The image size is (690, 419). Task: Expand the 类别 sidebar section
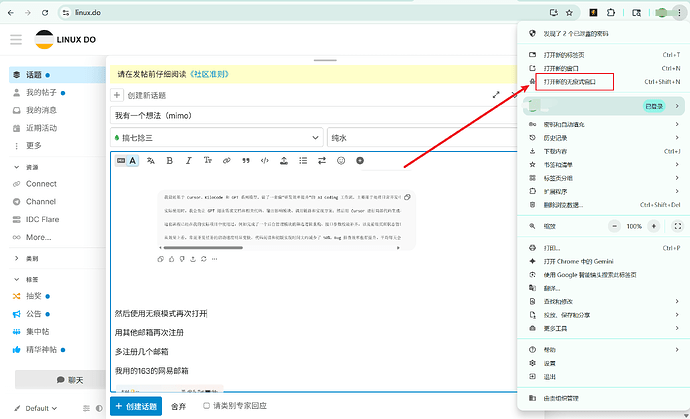(x=26, y=258)
